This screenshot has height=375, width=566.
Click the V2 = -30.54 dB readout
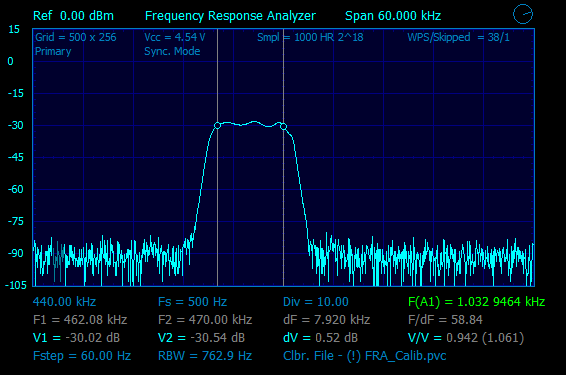click(x=201, y=338)
